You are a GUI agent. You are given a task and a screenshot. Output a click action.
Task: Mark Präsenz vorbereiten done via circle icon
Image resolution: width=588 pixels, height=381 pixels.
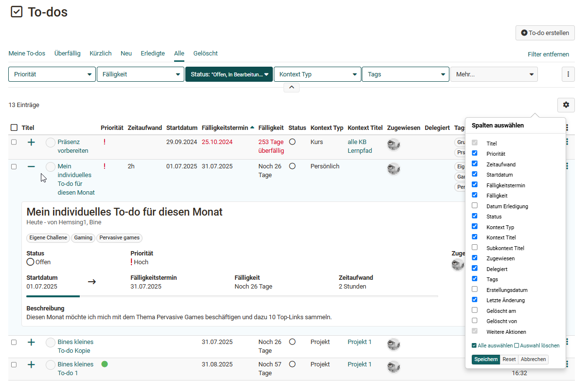[x=51, y=143]
